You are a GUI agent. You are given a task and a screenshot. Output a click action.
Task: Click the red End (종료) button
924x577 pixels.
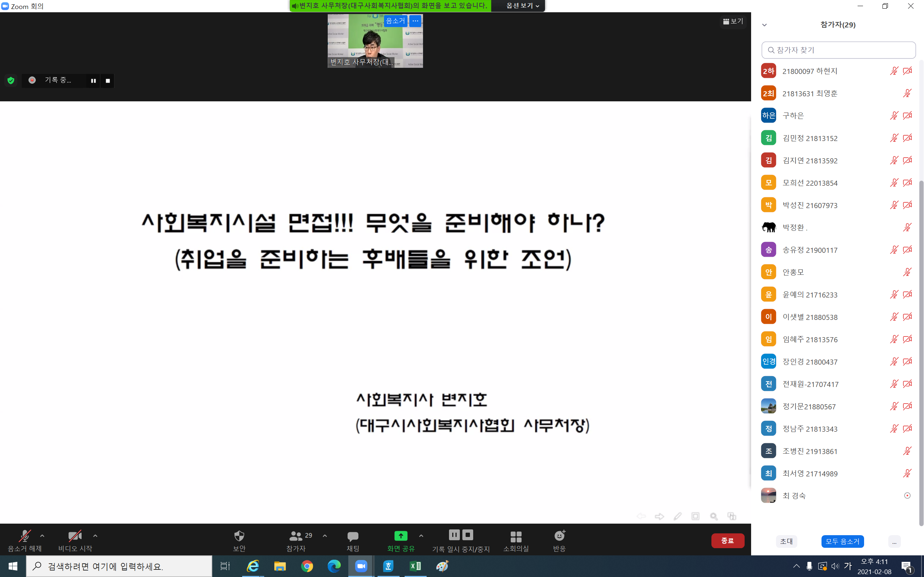click(727, 541)
